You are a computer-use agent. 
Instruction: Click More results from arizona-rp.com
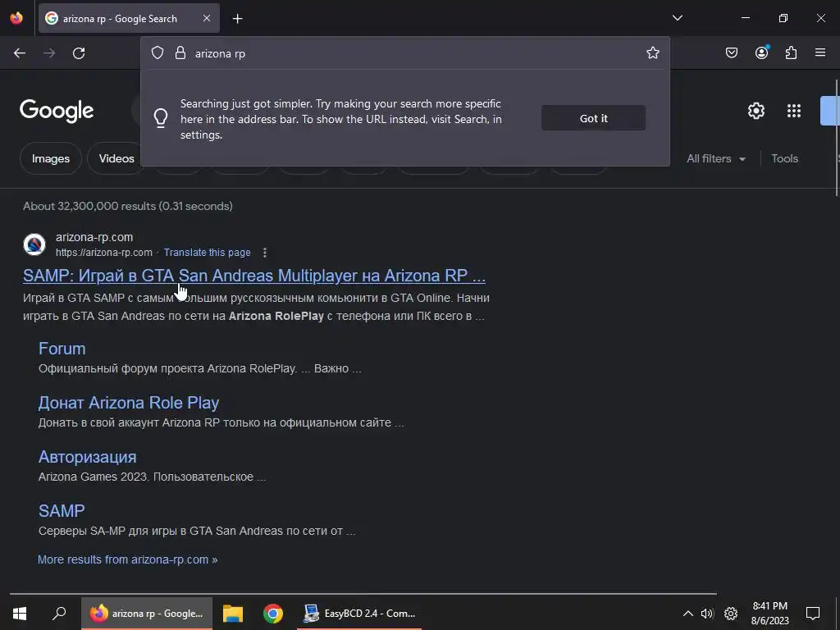[127, 559]
